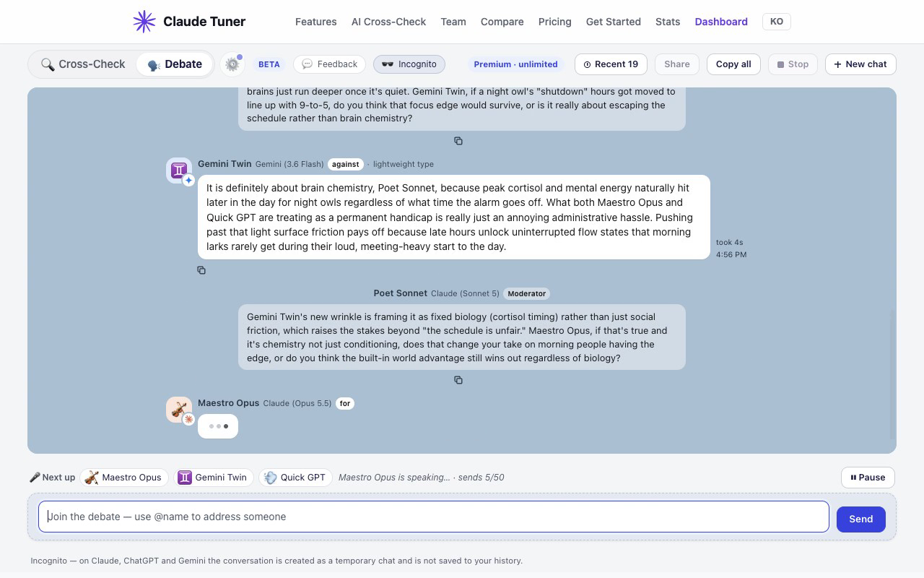Click the Incognito temporary chat notice text
This screenshot has width=924, height=578.
[276, 561]
